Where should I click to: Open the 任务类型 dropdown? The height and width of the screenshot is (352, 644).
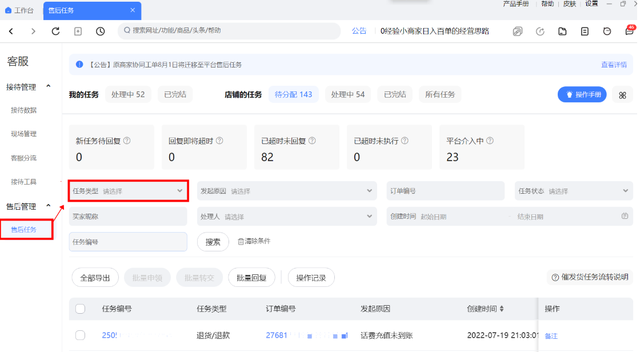[x=128, y=191]
